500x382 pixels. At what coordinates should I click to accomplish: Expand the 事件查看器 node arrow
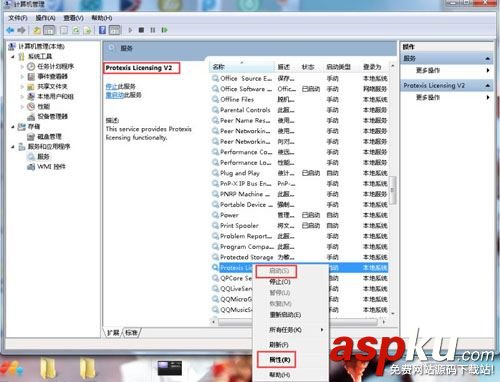22,77
